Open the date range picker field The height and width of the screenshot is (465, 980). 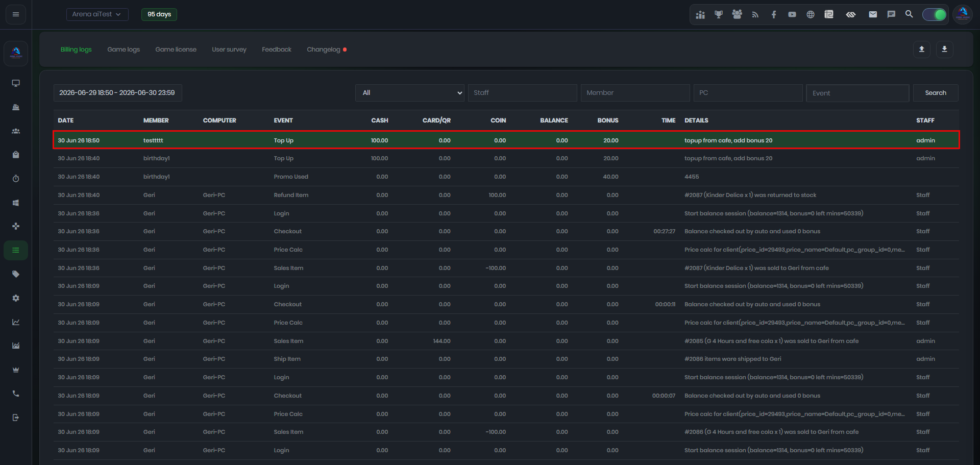click(x=118, y=93)
